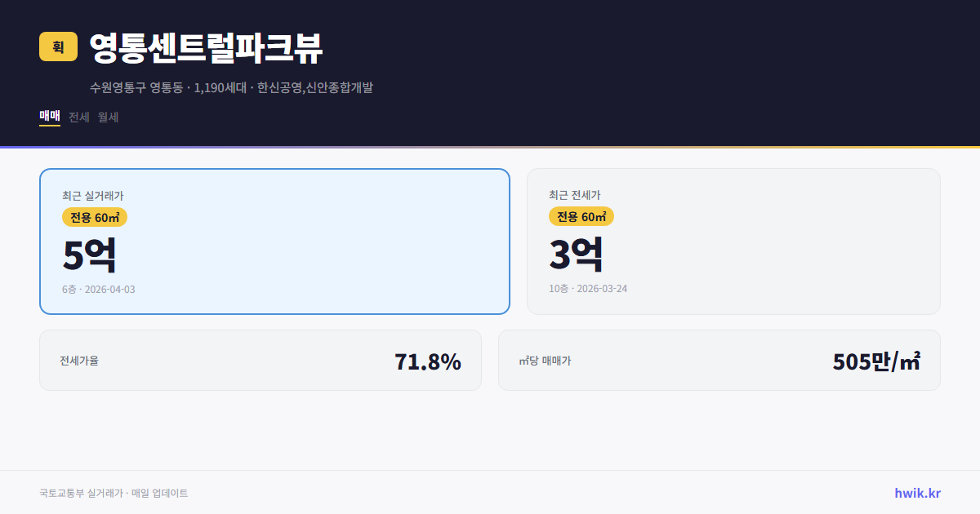The image size is (980, 514).
Task: Select the '전용 60㎡' badge on the sale card
Action: [x=92, y=217]
